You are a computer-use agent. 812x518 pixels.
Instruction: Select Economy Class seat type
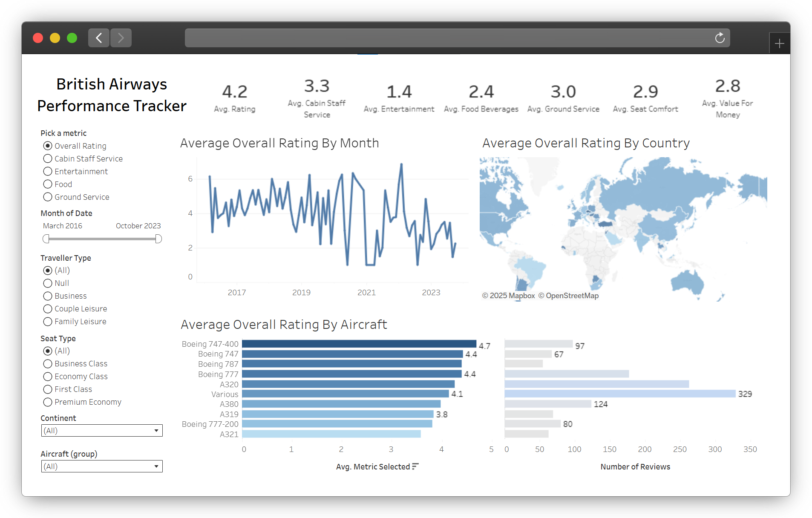[48, 377]
